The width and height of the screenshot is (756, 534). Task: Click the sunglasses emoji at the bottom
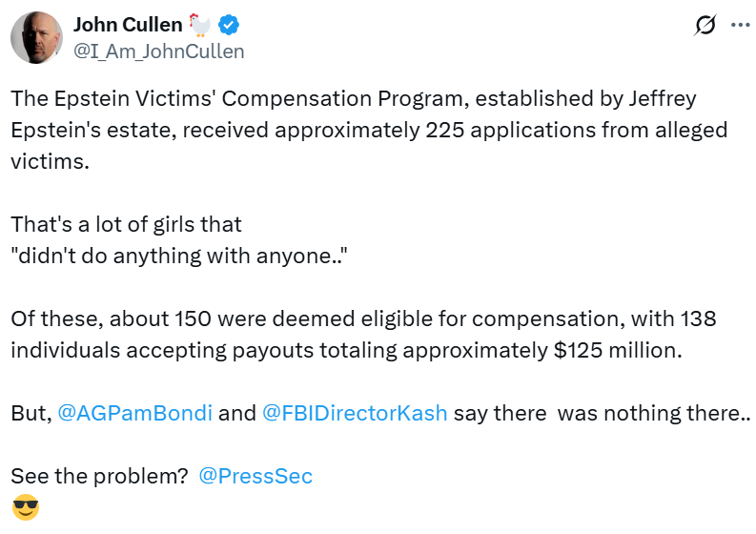(26, 508)
